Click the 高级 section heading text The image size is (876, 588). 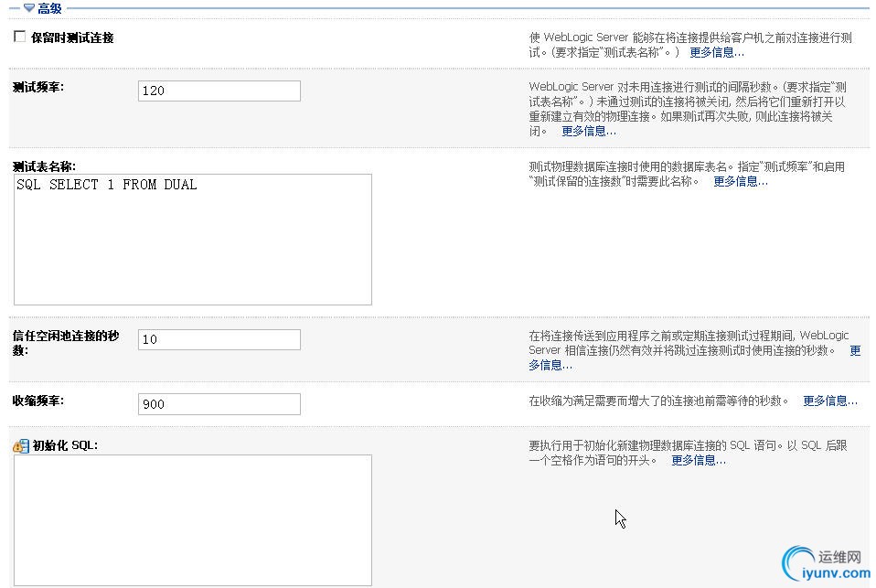(49, 8)
